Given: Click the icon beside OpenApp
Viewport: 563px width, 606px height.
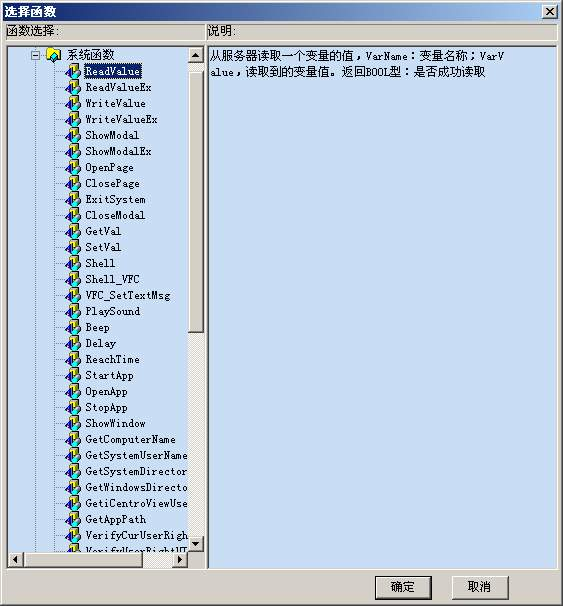Looking at the screenshot, I should pos(73,392).
